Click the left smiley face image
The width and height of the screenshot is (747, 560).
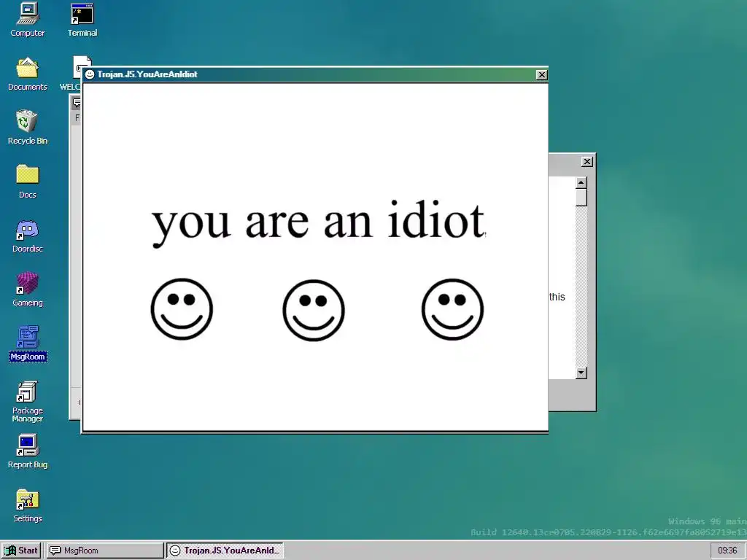(182, 309)
